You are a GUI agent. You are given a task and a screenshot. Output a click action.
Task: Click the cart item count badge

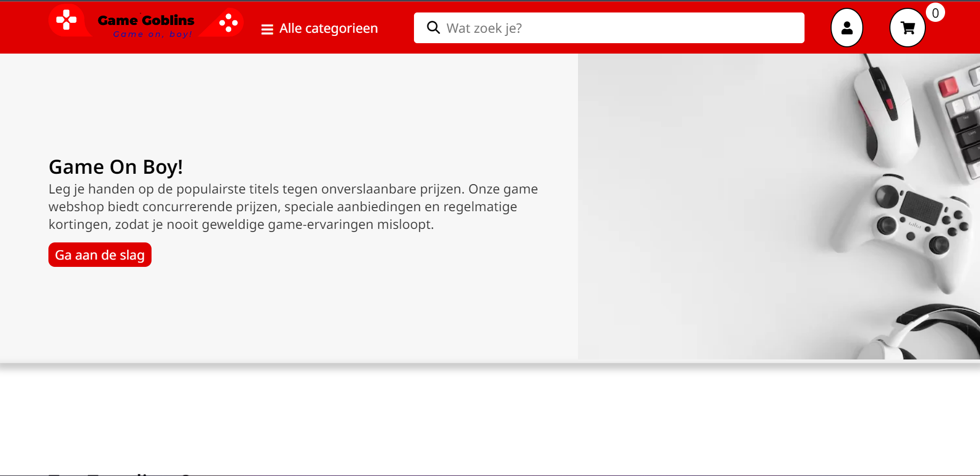pyautogui.click(x=935, y=13)
